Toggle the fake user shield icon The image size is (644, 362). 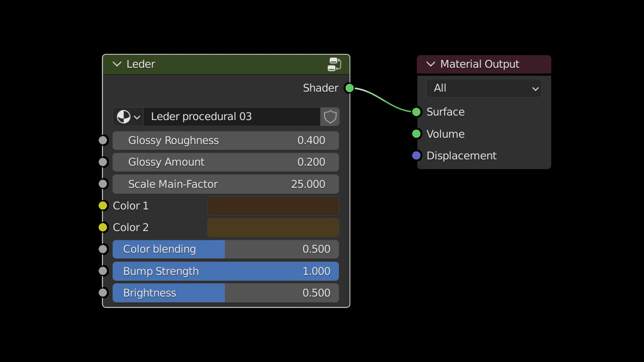click(330, 117)
